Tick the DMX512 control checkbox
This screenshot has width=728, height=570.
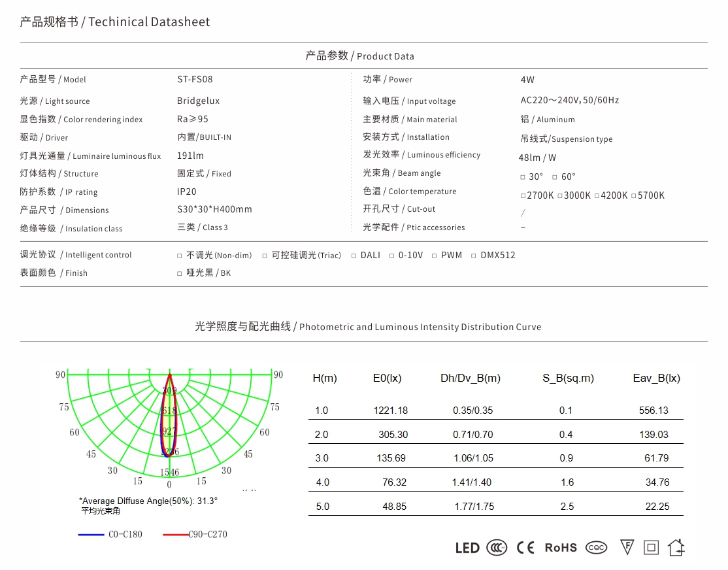point(474,256)
